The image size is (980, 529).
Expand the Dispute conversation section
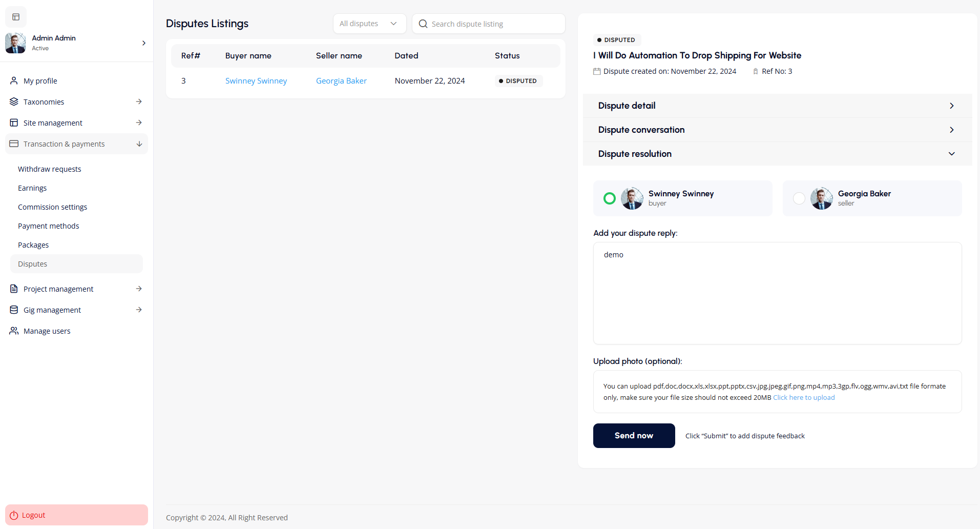777,130
